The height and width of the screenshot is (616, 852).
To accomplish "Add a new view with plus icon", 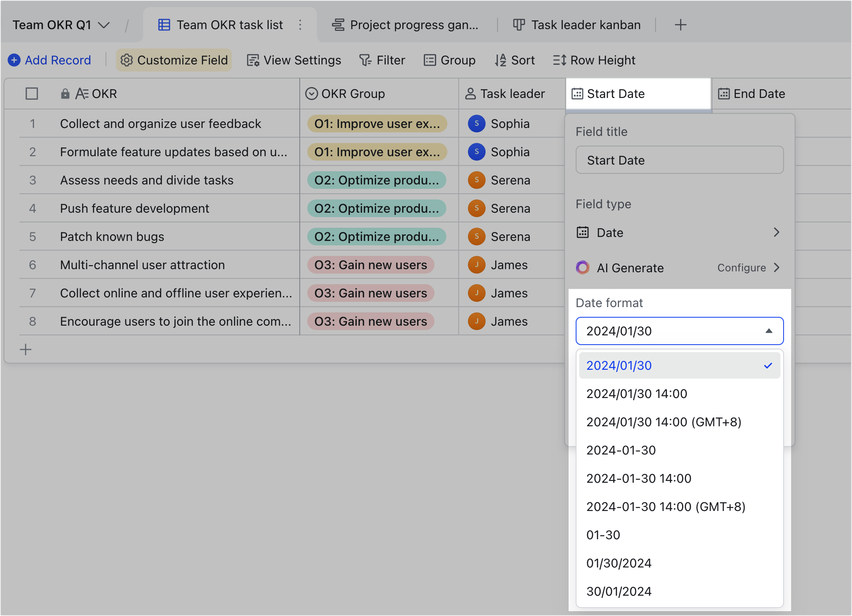I will point(681,25).
